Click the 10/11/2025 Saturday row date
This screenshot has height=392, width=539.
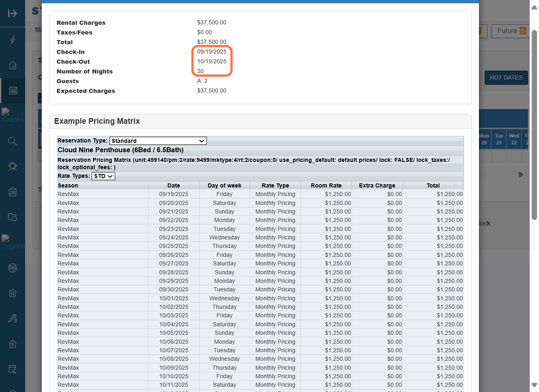[x=174, y=385]
